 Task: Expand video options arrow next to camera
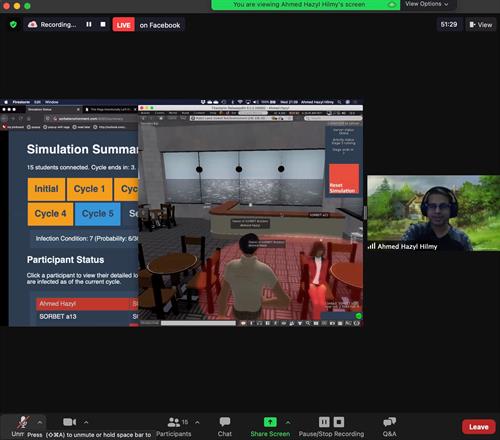tap(86, 422)
